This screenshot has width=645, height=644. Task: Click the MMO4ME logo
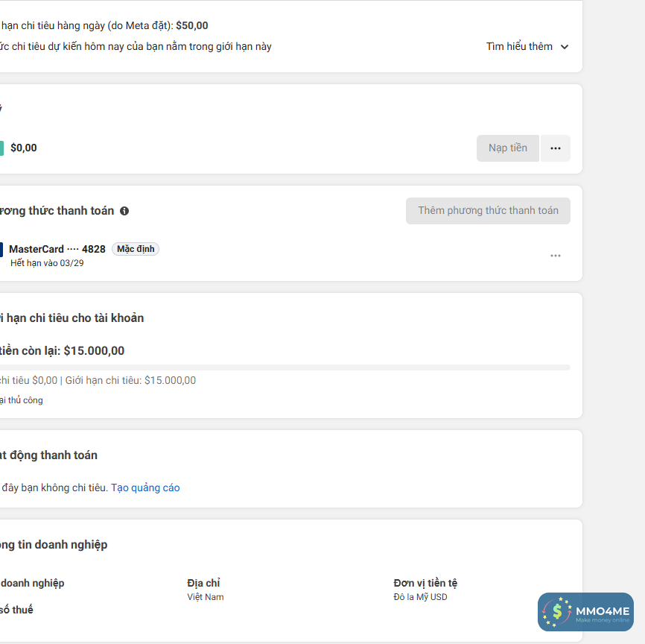click(585, 612)
